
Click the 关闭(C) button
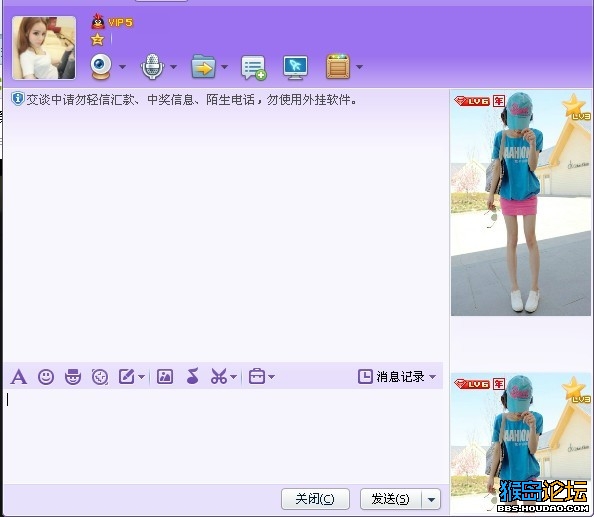(315, 499)
